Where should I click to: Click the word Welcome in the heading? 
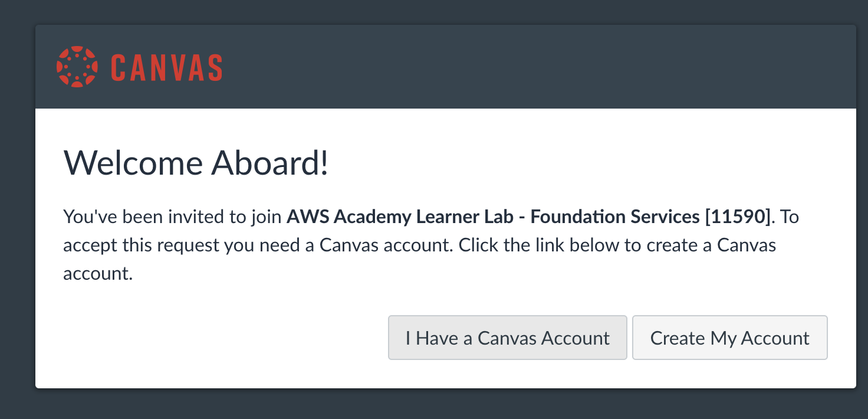click(133, 162)
